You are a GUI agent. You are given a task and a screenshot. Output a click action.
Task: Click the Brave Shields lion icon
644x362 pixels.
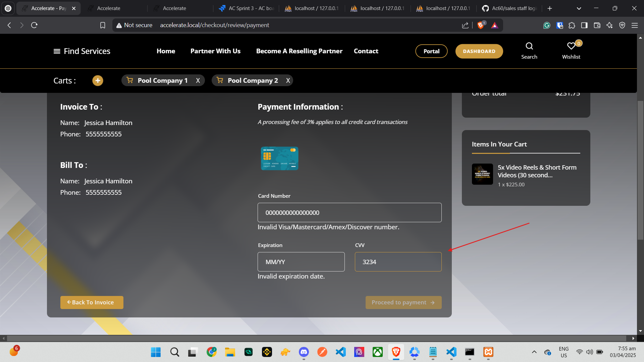pos(480,25)
